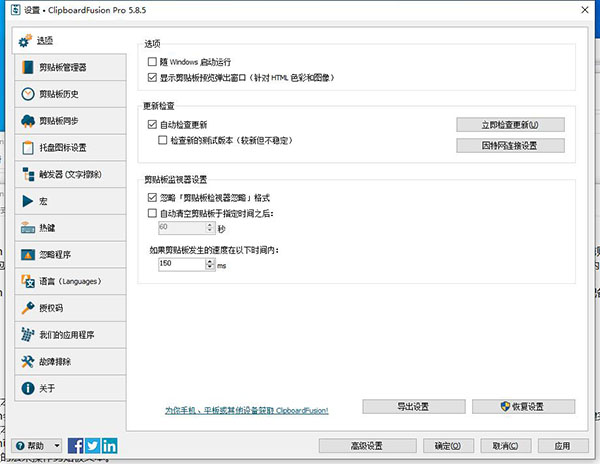Screen dimensions: 600x464
Task: Open the 剪贴板同步 tab
Action: click(x=70, y=121)
